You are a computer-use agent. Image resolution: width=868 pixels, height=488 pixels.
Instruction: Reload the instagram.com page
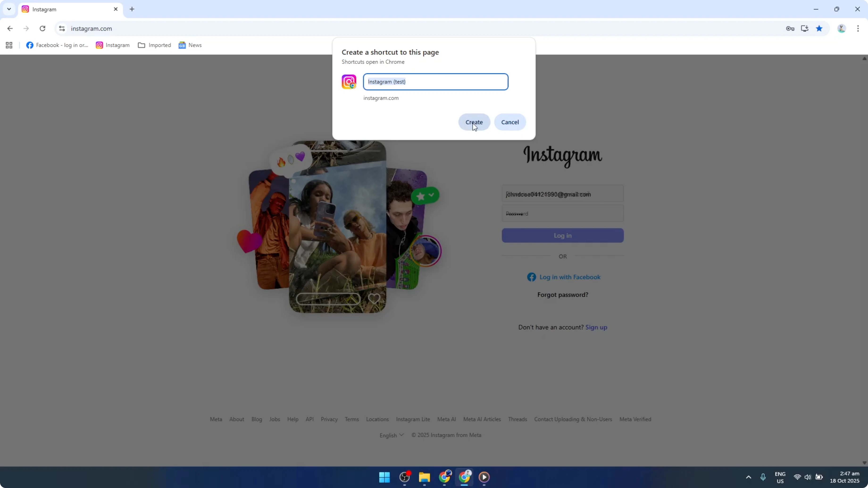(x=42, y=29)
